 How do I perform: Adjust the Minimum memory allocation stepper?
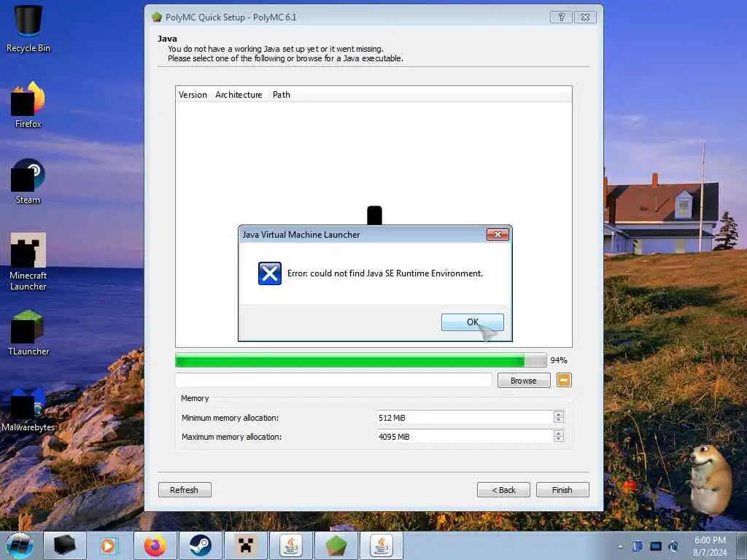(559, 418)
